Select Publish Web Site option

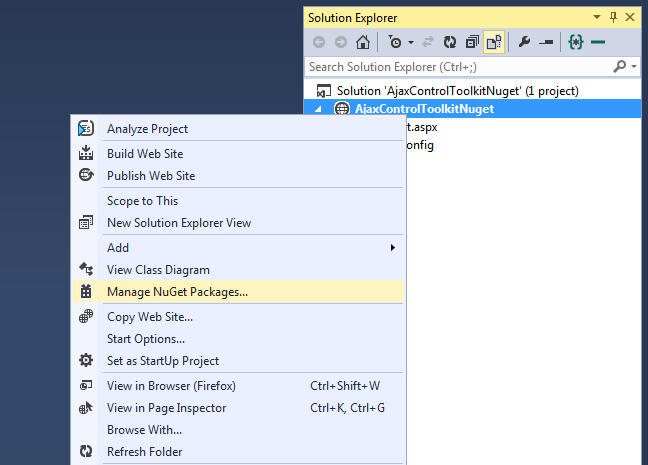point(151,176)
